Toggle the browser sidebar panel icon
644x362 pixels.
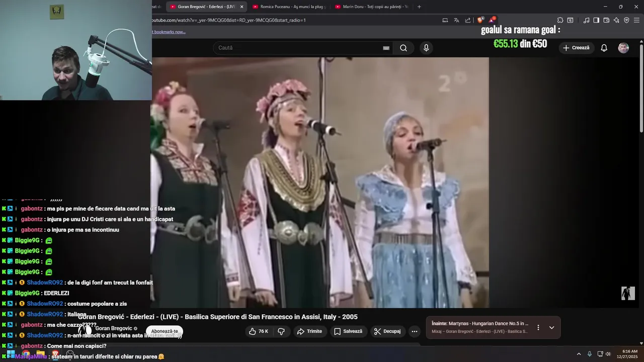pyautogui.click(x=596, y=20)
